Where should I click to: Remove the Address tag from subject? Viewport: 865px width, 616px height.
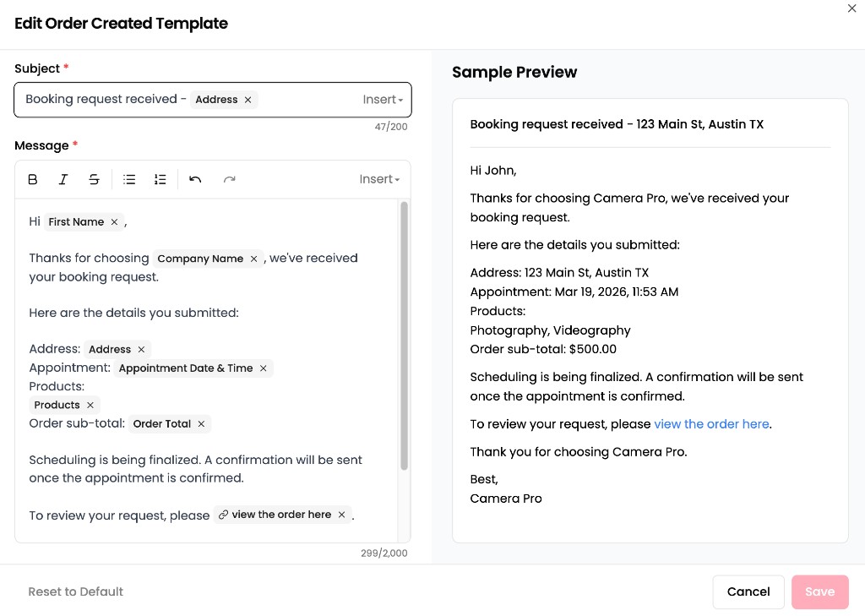pyautogui.click(x=248, y=100)
